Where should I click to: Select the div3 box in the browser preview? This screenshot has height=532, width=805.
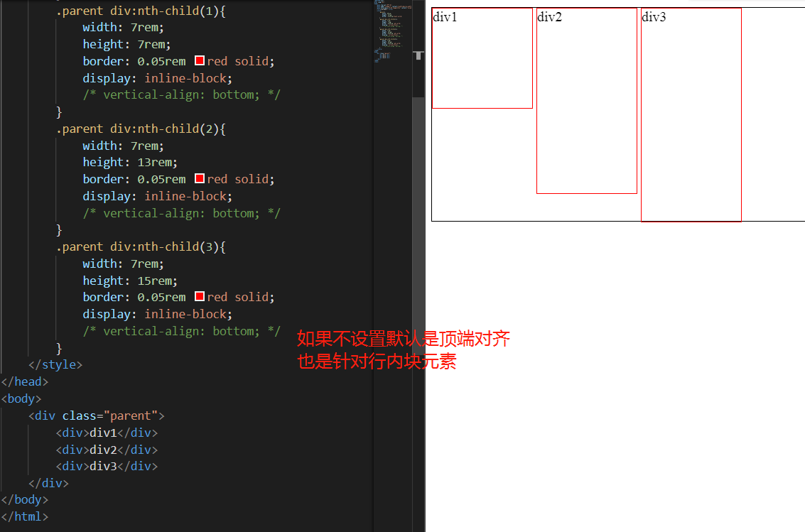[x=691, y=114]
